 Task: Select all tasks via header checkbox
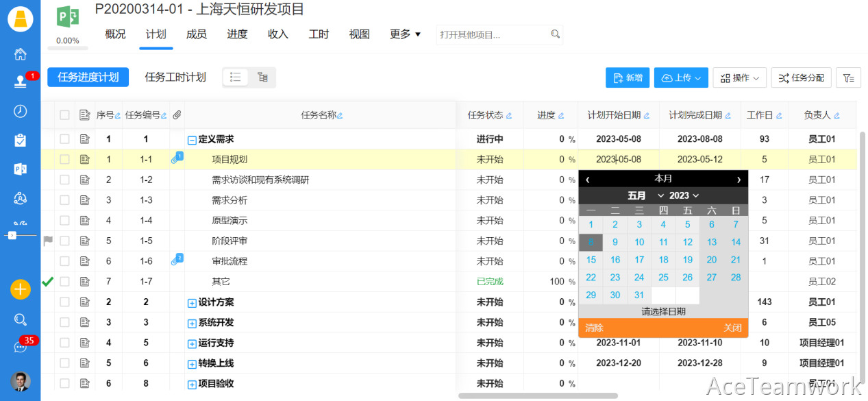[64, 115]
